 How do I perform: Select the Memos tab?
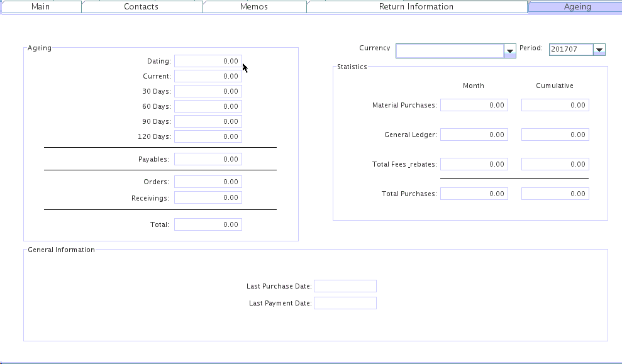click(x=254, y=7)
